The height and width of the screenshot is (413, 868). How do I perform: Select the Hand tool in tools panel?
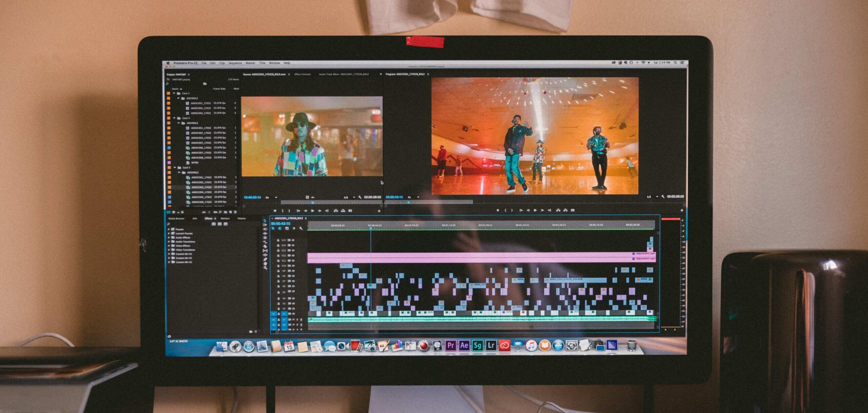[265, 264]
